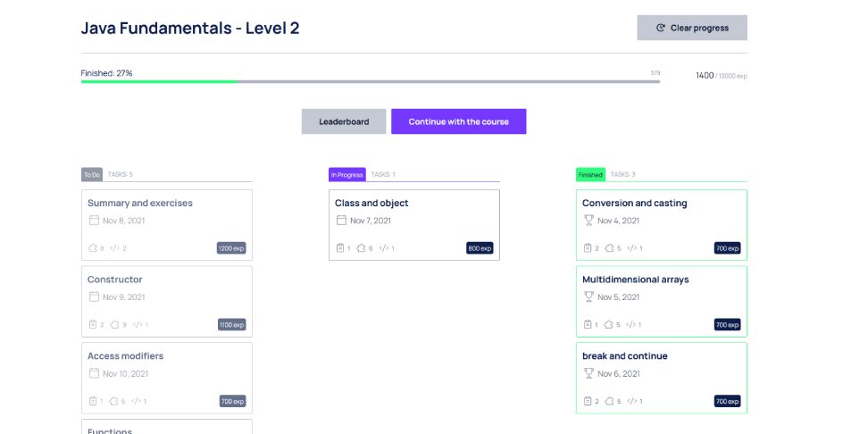Click trophy icon on Multidimensional arrays card
Viewport: 868px width, 434px height.
tap(588, 296)
